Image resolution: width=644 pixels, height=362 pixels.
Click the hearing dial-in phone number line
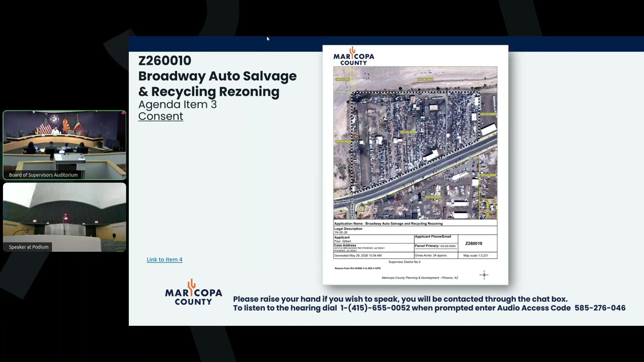429,308
